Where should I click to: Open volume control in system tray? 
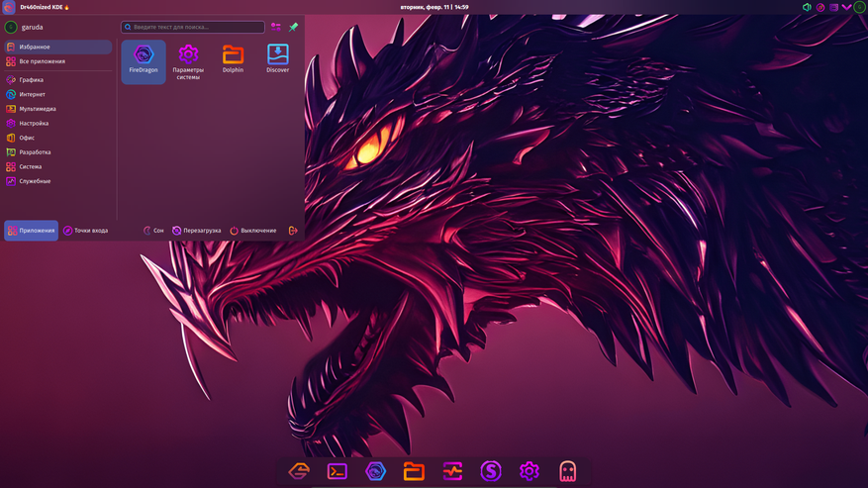[x=807, y=7]
